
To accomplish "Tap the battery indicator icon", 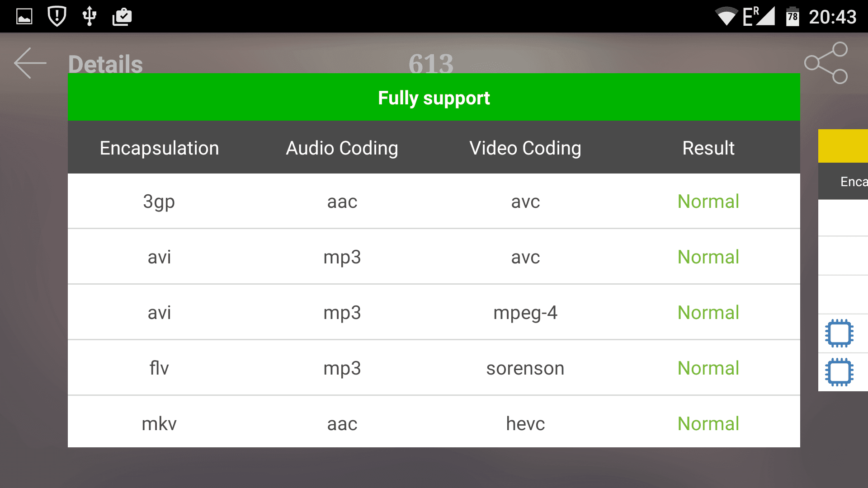I will pos(793,17).
